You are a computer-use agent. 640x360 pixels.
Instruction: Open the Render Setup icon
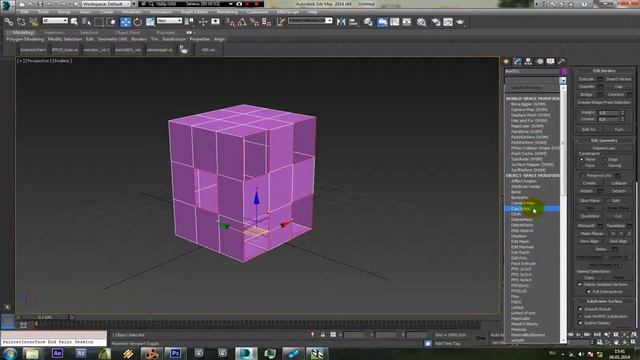(436, 22)
